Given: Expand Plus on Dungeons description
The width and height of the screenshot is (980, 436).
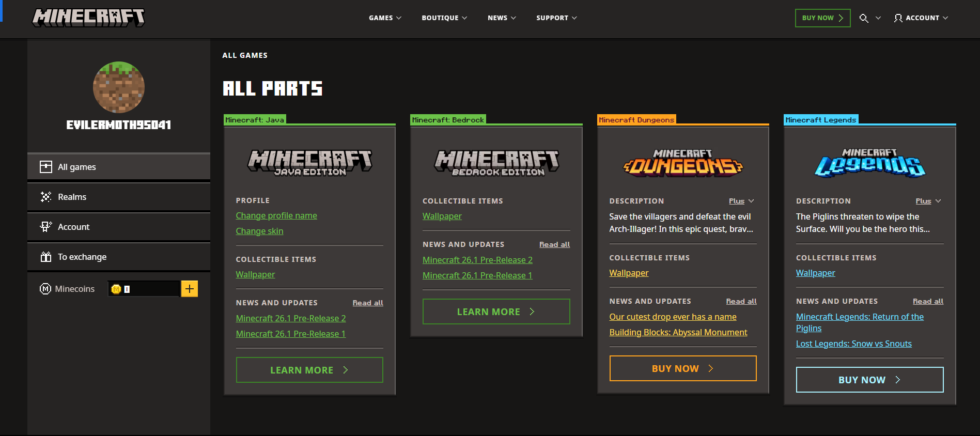Looking at the screenshot, I should (741, 201).
